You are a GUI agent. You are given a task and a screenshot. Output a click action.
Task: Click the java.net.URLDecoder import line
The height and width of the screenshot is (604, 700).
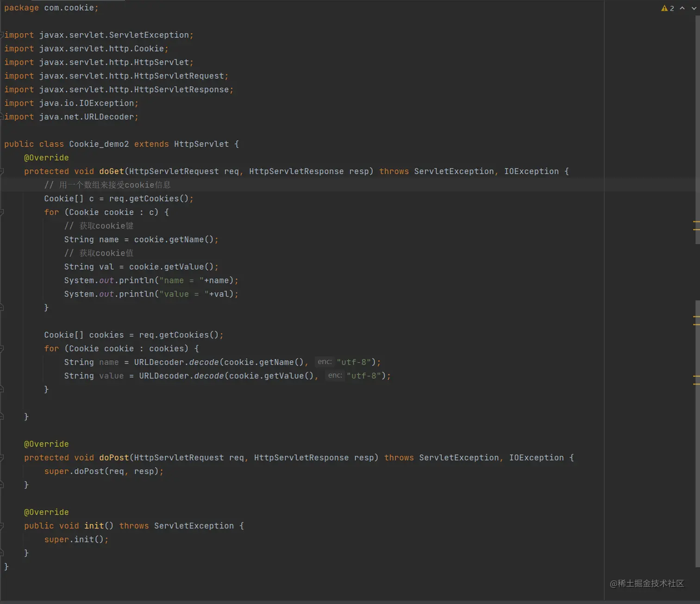point(71,117)
